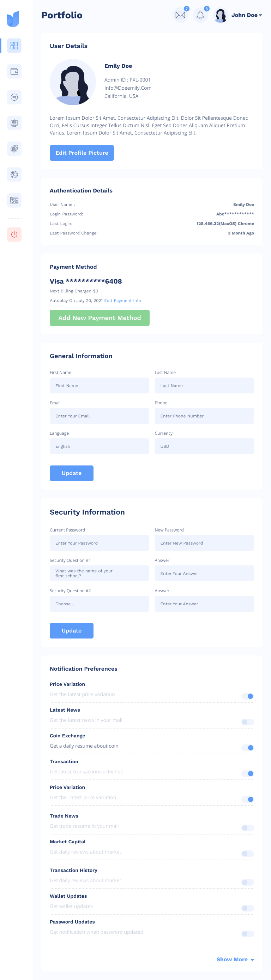The width and height of the screenshot is (271, 980).
Task: Click Add New Payment Method button
Action: (100, 318)
